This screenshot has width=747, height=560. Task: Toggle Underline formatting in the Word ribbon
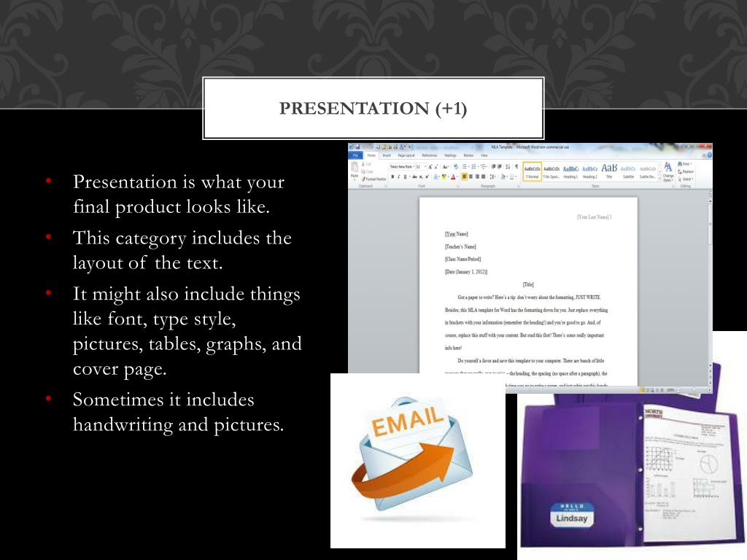tap(405, 176)
